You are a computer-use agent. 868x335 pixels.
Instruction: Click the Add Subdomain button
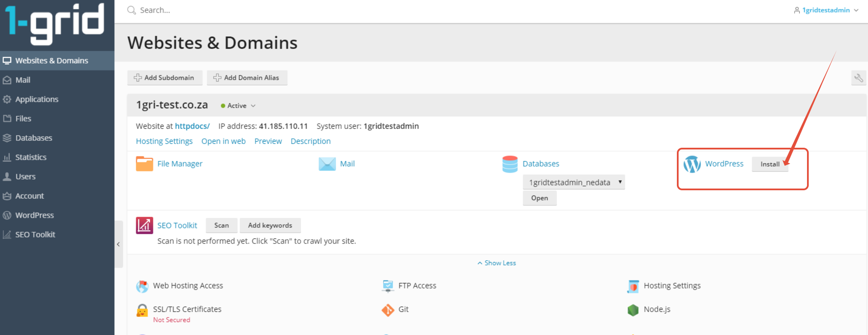tap(165, 78)
